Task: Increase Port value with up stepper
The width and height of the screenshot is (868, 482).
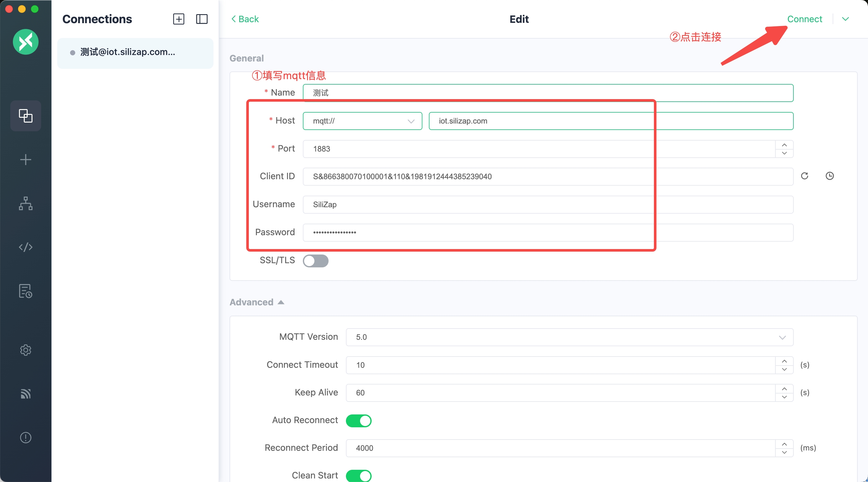Action: point(784,145)
